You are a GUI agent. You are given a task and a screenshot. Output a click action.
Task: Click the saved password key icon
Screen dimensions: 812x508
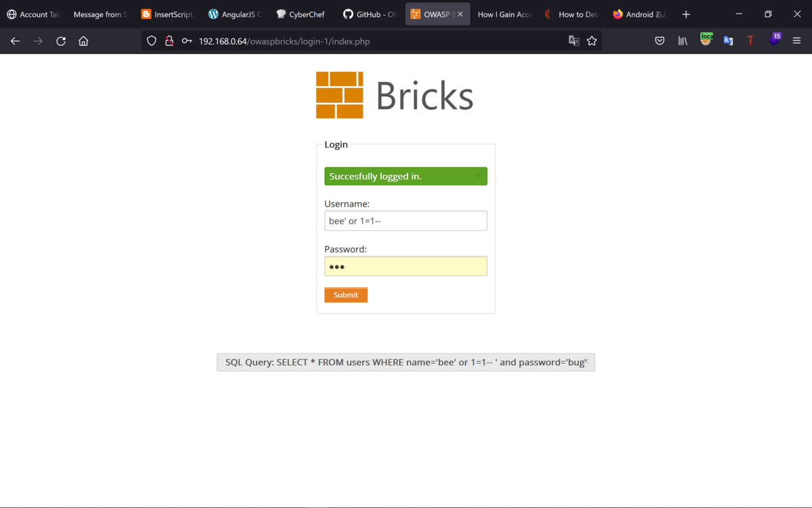[187, 41]
